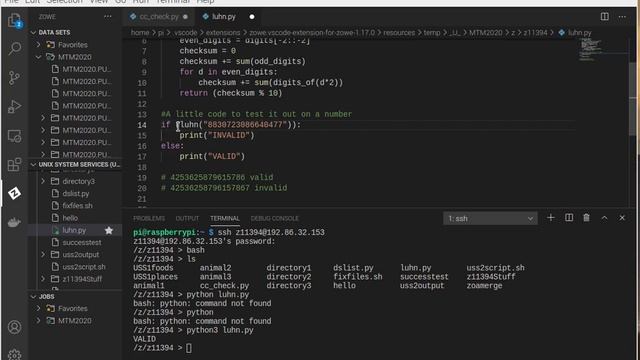Create a new terminal with plus icon
The width and height of the screenshot is (640, 360).
click(551, 218)
